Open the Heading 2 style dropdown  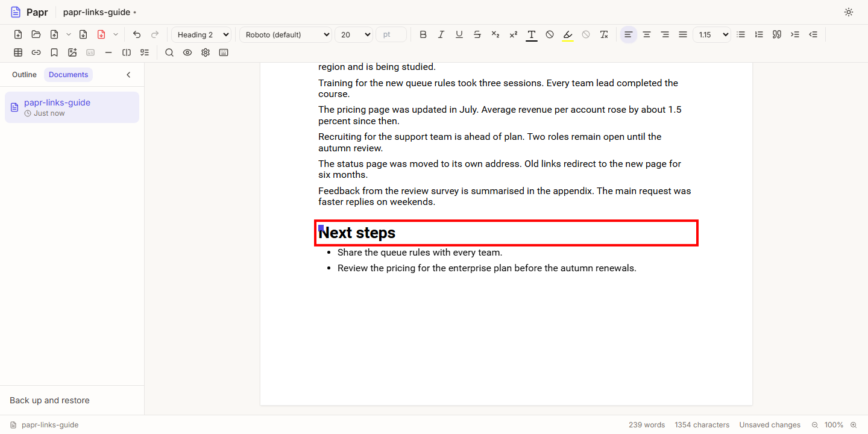pyautogui.click(x=201, y=34)
